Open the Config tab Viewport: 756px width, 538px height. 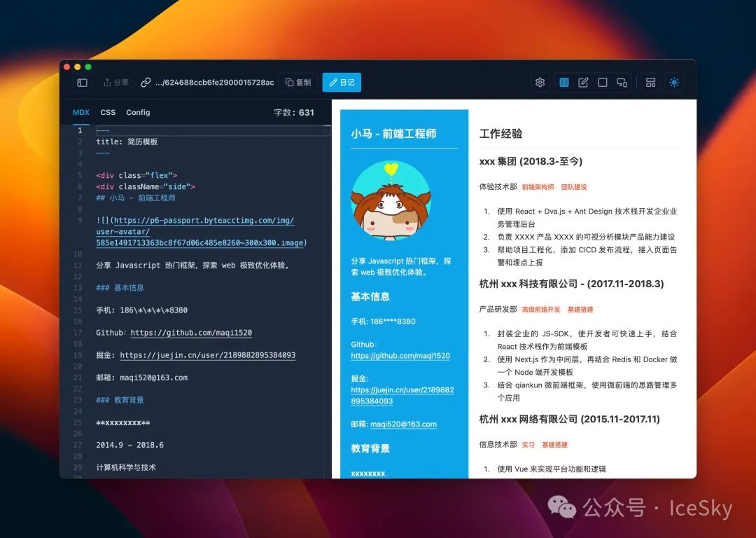[x=138, y=112]
